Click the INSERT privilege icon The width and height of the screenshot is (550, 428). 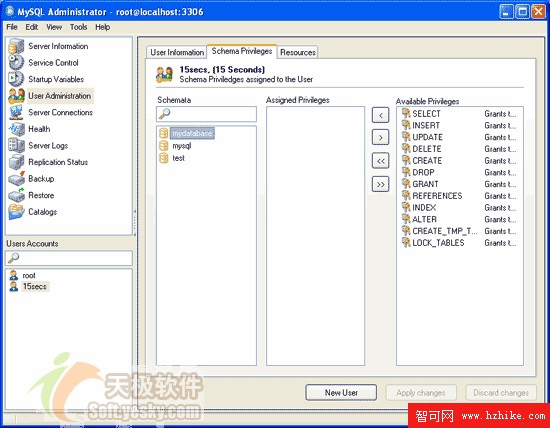pyautogui.click(x=406, y=125)
